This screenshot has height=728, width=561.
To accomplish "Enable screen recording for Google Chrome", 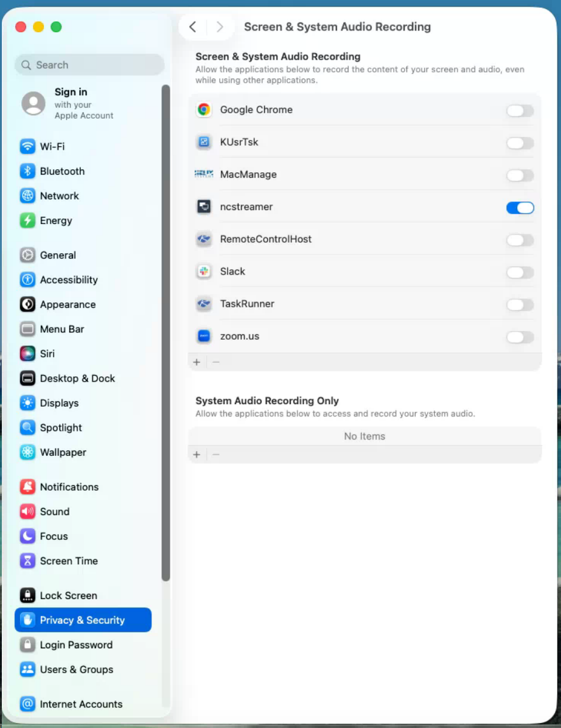I will tap(520, 111).
